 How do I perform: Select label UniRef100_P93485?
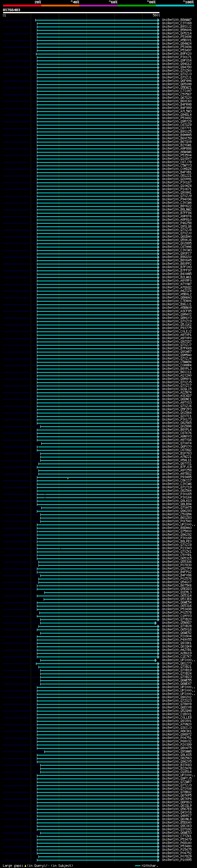coord(177,477)
